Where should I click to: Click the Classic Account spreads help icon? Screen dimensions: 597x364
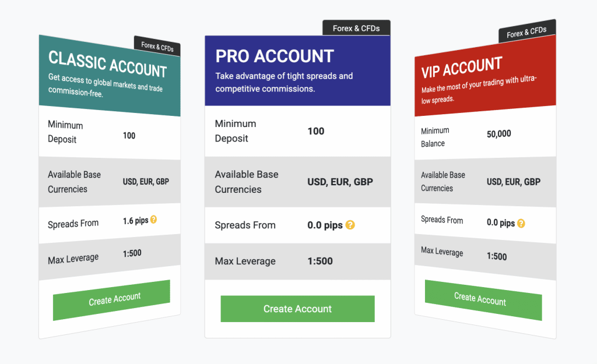[x=153, y=220]
